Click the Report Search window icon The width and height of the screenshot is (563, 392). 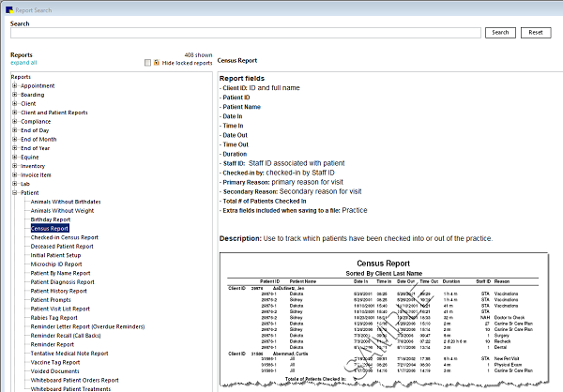click(x=9, y=10)
